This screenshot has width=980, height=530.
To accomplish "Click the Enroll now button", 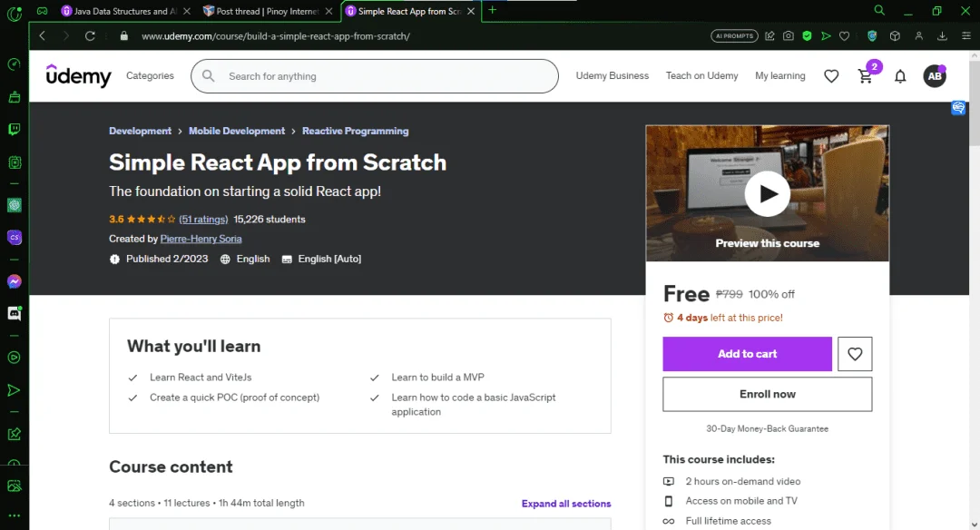I will pos(768,394).
